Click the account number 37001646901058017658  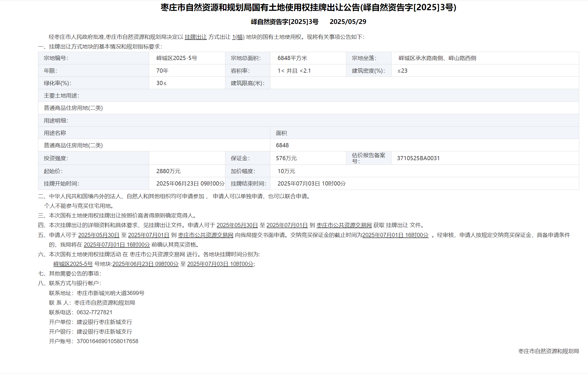[107, 341]
